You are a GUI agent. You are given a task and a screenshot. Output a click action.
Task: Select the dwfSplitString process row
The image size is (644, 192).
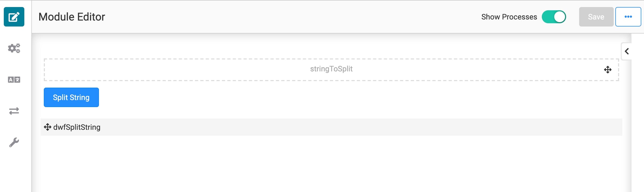pyautogui.click(x=331, y=127)
